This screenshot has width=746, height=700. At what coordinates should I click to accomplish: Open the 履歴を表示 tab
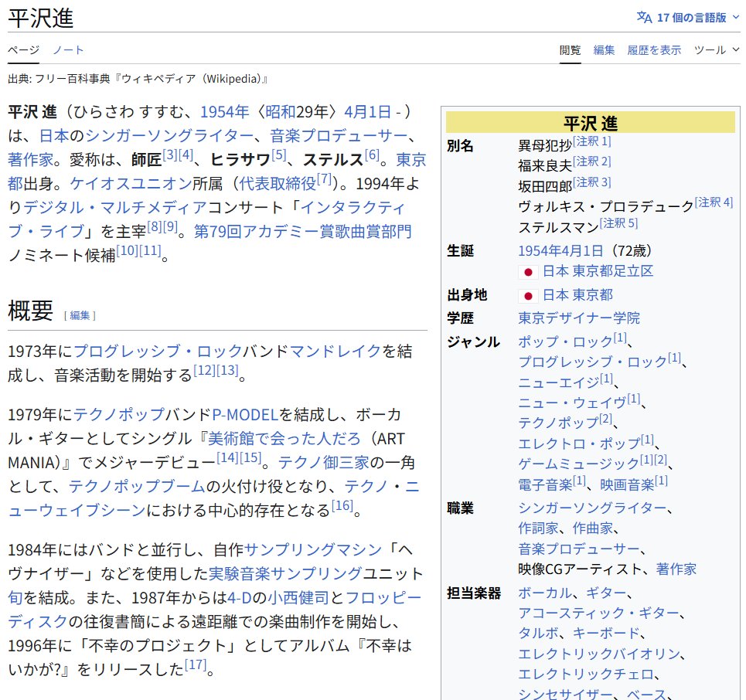[654, 50]
